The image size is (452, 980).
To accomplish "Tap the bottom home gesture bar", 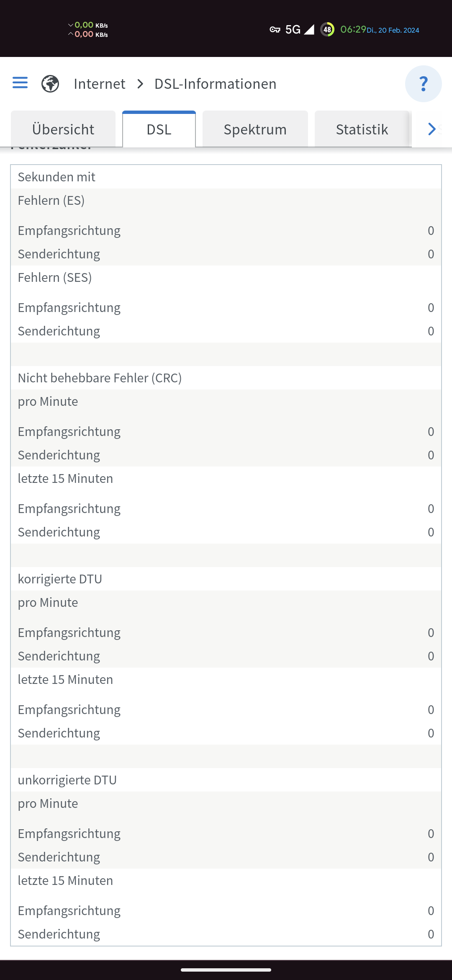I will click(226, 970).
